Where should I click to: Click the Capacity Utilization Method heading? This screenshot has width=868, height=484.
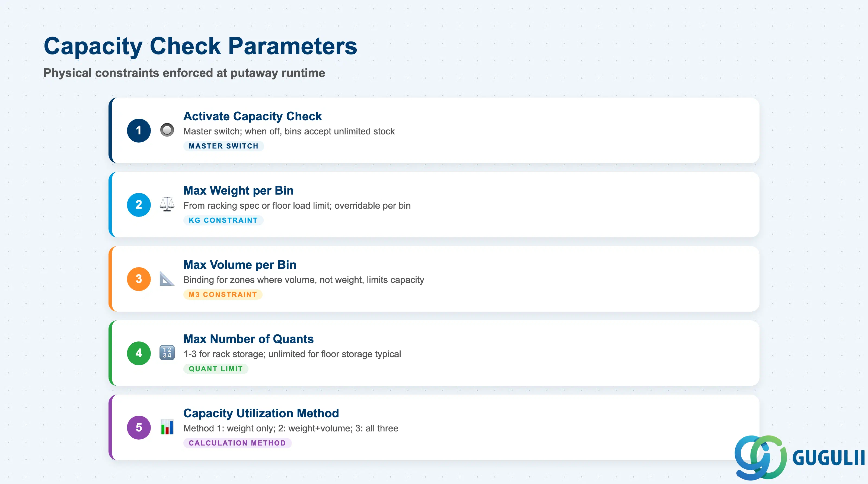(261, 413)
